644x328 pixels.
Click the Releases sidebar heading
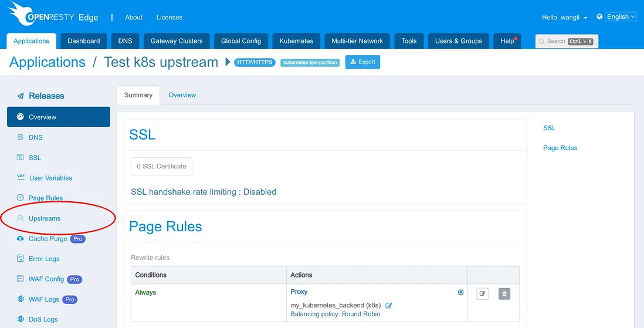(46, 96)
